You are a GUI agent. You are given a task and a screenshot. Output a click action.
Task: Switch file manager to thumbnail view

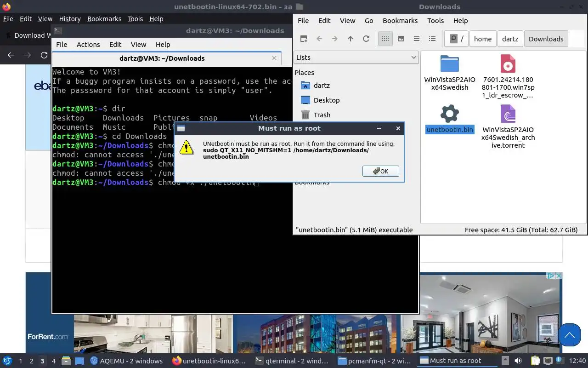(401, 39)
